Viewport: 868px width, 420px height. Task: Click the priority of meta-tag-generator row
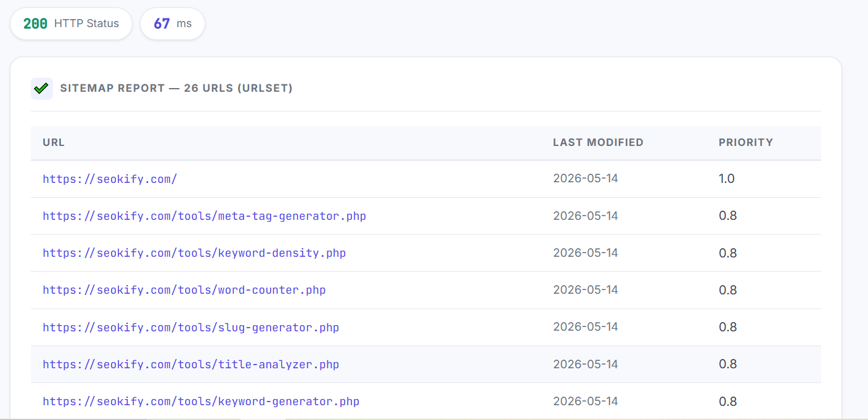coord(728,216)
